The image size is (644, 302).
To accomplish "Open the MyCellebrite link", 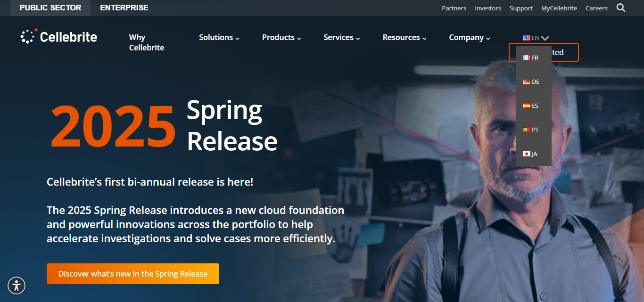I will pos(559,8).
